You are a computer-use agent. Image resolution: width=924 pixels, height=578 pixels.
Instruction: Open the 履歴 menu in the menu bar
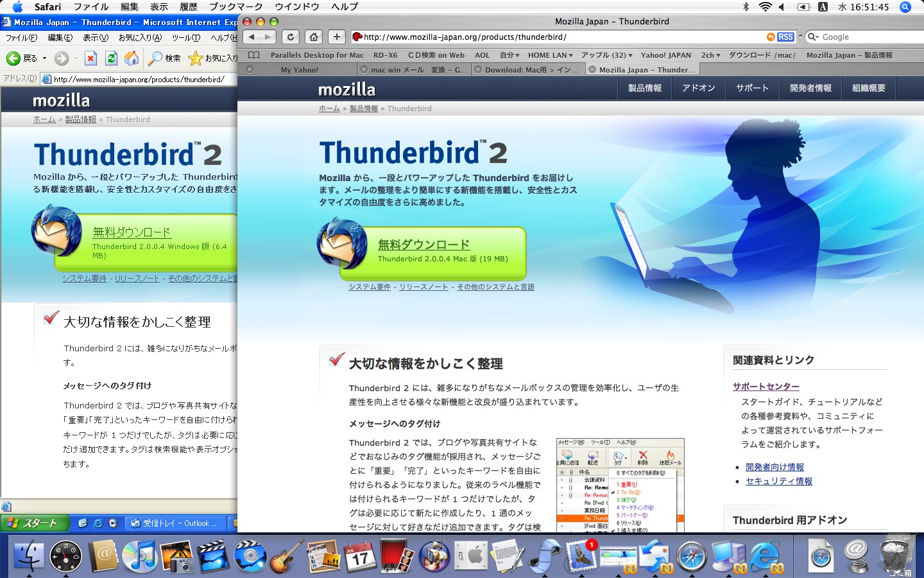(189, 7)
